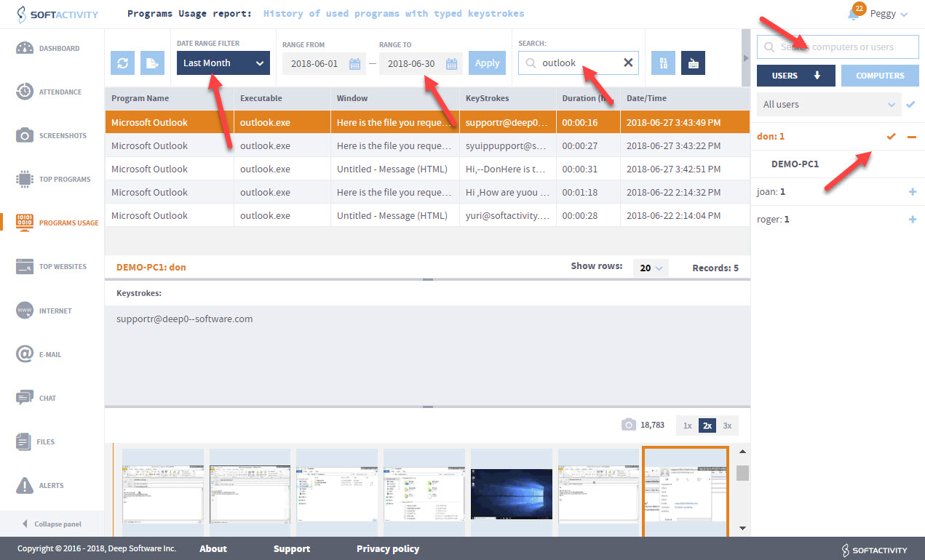Switch to the Computers tab
This screenshot has height=560, width=925.
point(880,76)
